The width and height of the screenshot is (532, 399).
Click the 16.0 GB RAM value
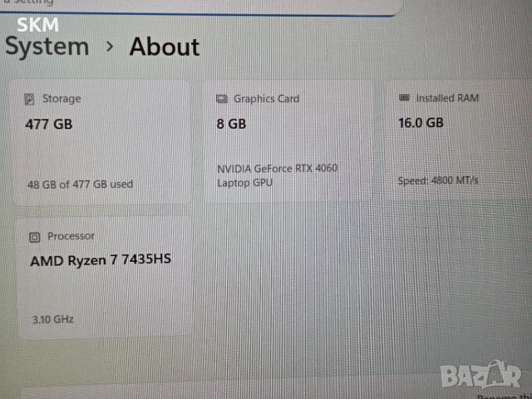421,123
